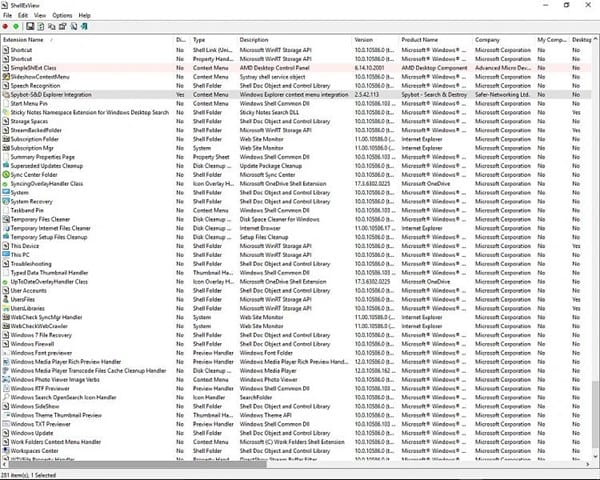Open the Help menu

85,16
